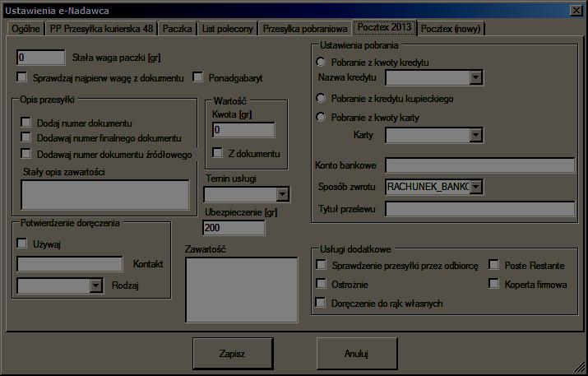The image size is (588, 376).
Task: Toggle Dodawaj numer dokumentu źródłowego
Action: [25, 154]
